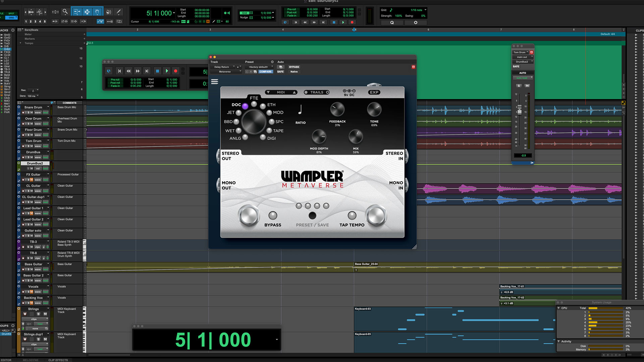Image resolution: width=644 pixels, height=362 pixels.
Task: Switch to the EDITOR tab
Action: click(x=6, y=360)
